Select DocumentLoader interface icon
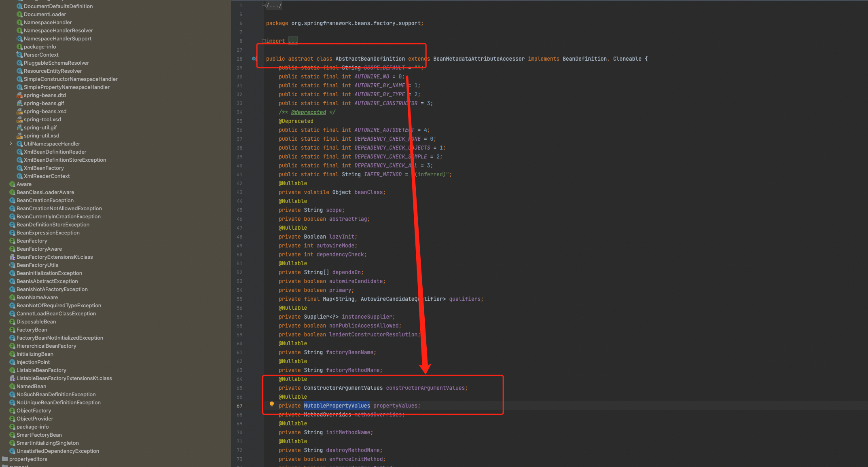Image resolution: width=868 pixels, height=467 pixels. [19, 14]
